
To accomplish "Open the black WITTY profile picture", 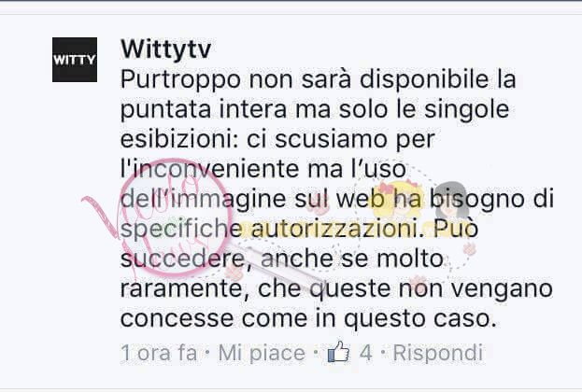I will (x=75, y=60).
